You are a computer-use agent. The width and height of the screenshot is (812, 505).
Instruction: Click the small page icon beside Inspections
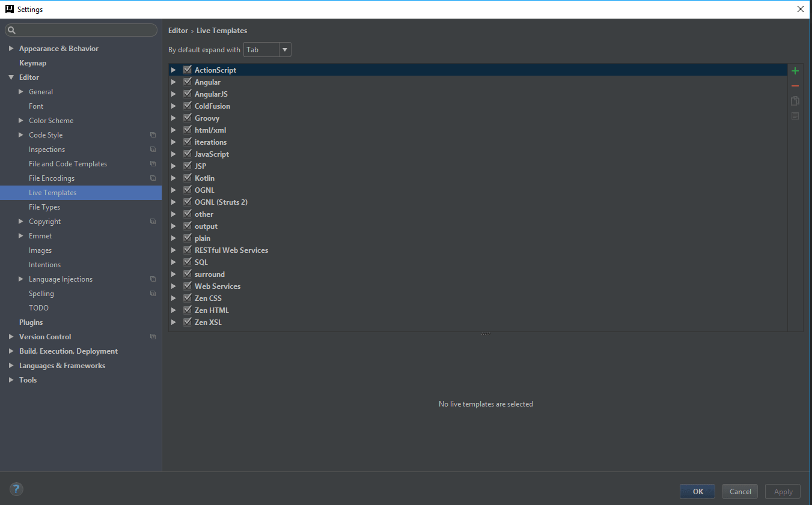153,149
